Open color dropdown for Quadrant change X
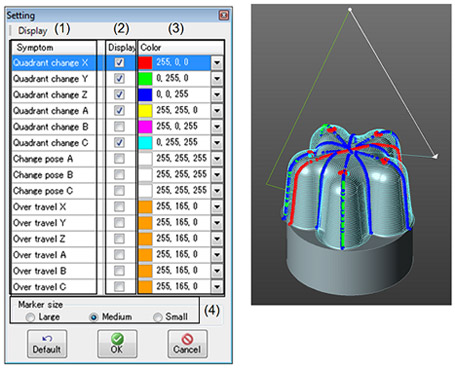The height and width of the screenshot is (370, 455). (x=217, y=62)
